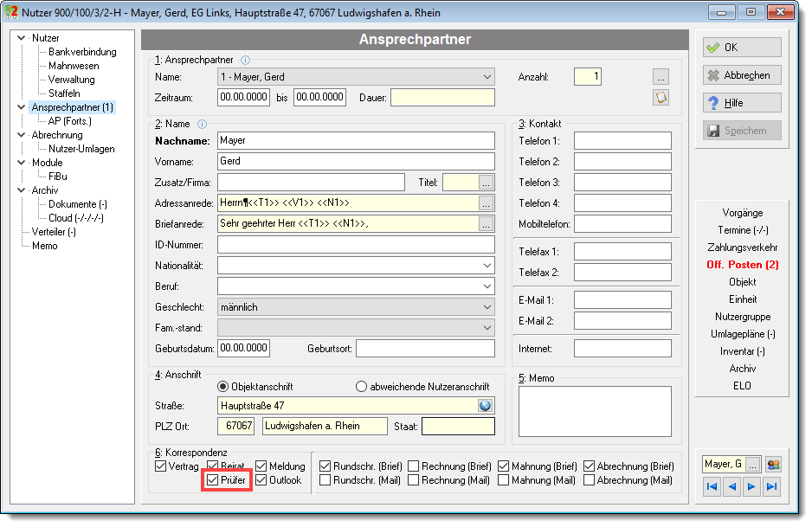
Task: Uncheck the Prüfer checkbox
Action: pos(212,480)
